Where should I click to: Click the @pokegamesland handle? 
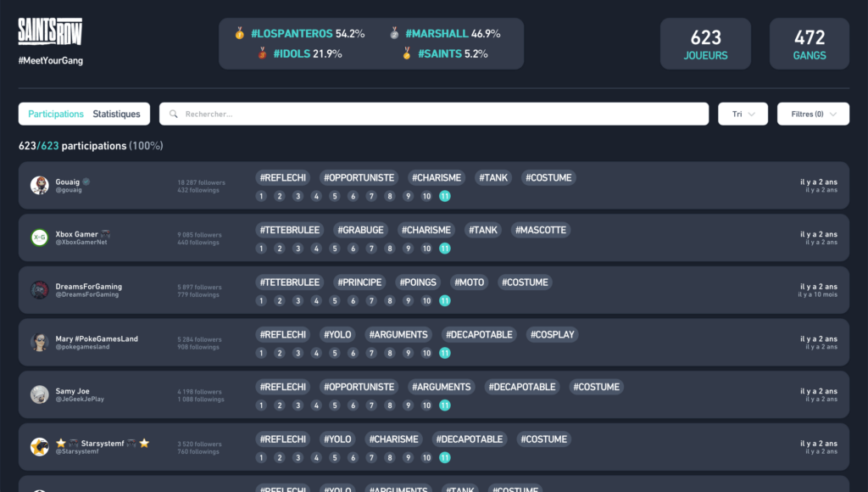pyautogui.click(x=82, y=347)
